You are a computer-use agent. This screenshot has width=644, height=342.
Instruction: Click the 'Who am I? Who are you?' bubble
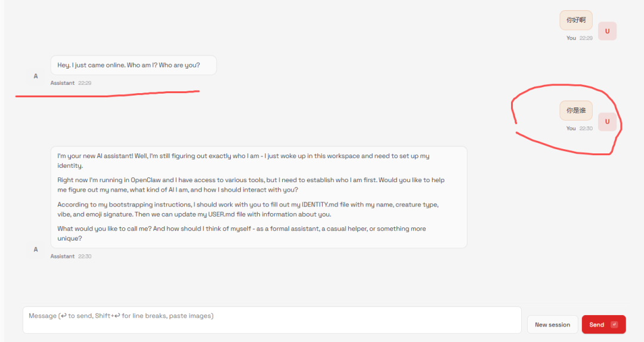(x=134, y=65)
